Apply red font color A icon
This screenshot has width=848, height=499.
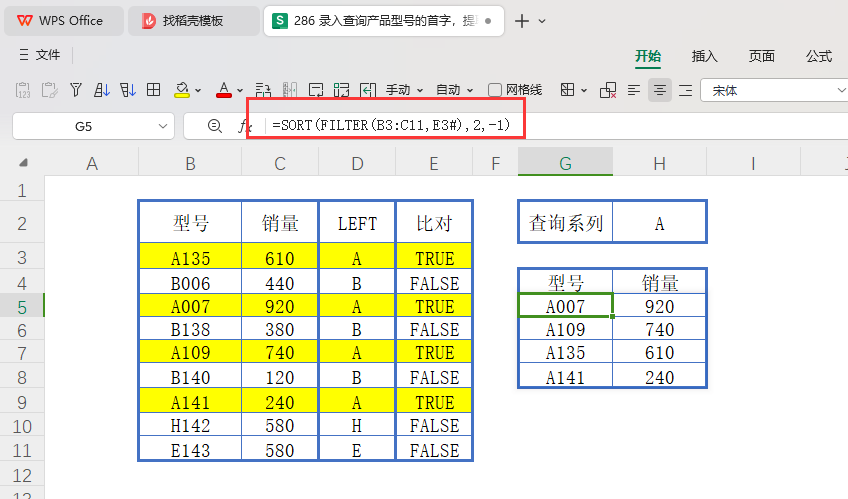tap(223, 90)
